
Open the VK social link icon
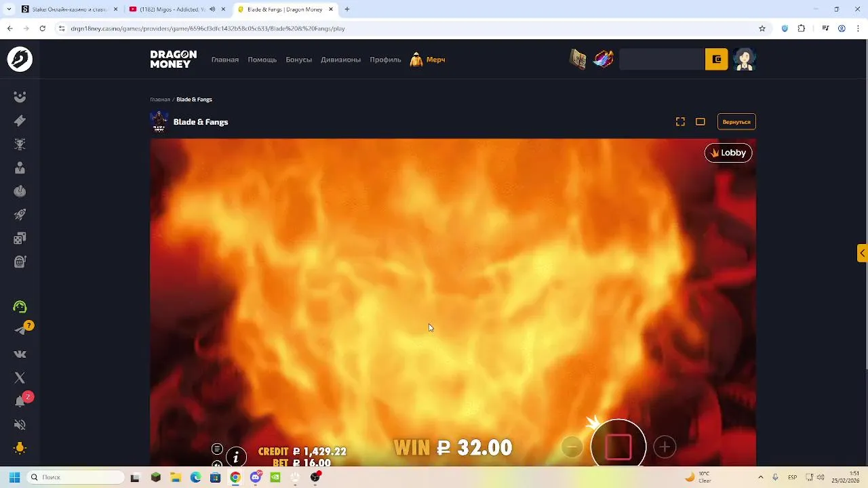[20, 354]
